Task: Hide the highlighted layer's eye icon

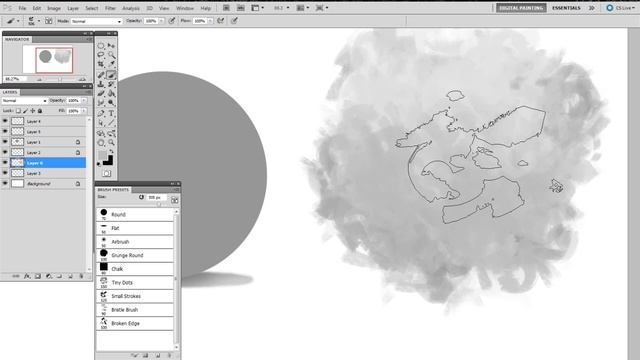Action: (x=5, y=162)
